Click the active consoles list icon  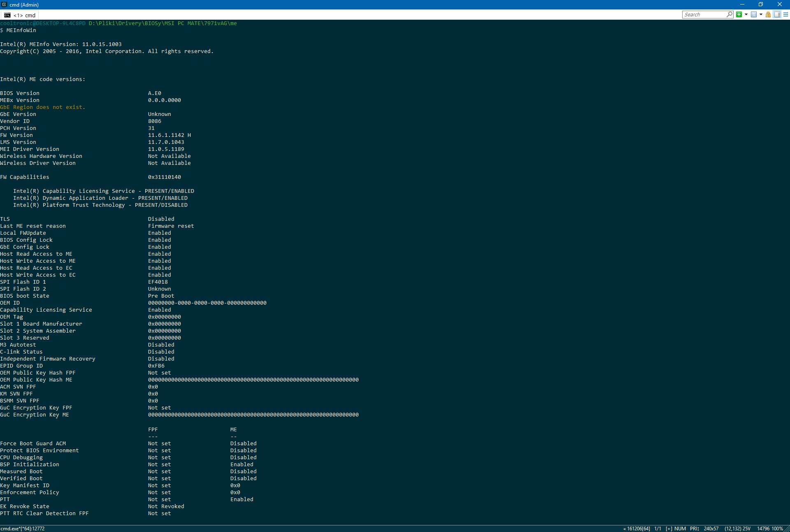(754, 14)
